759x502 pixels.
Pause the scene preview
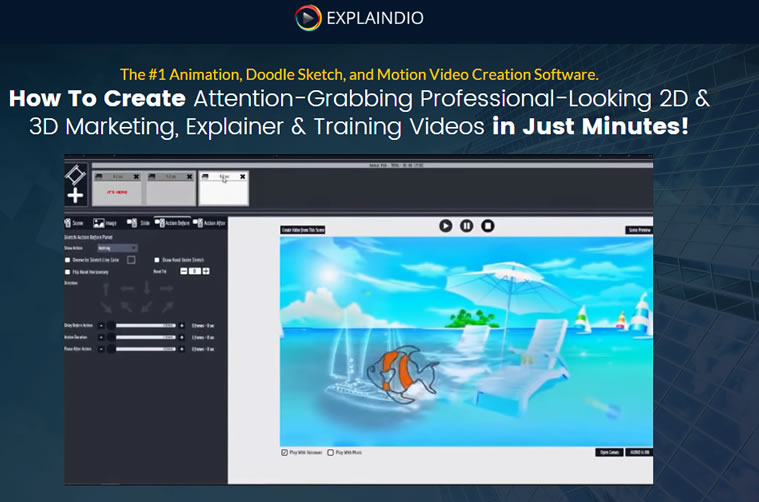click(467, 226)
